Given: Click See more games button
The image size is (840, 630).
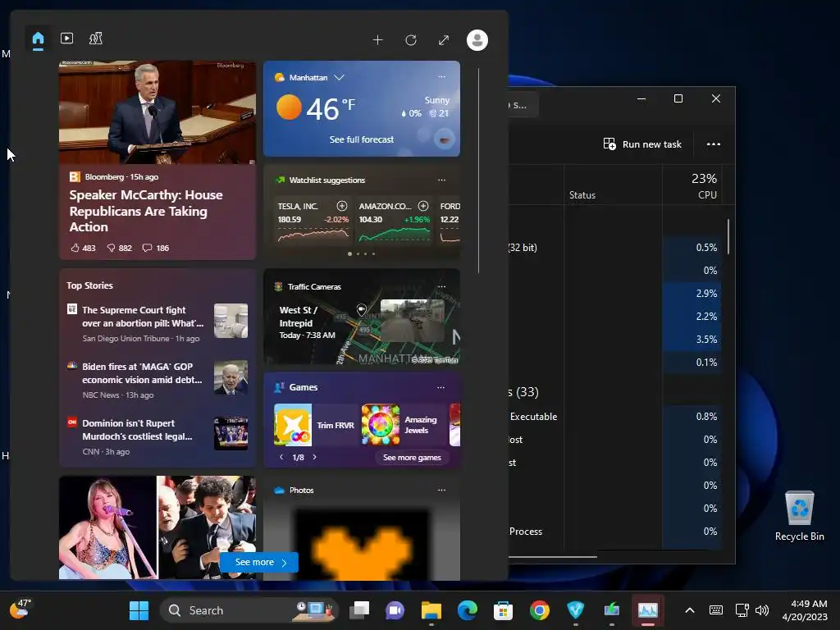Looking at the screenshot, I should coord(412,458).
